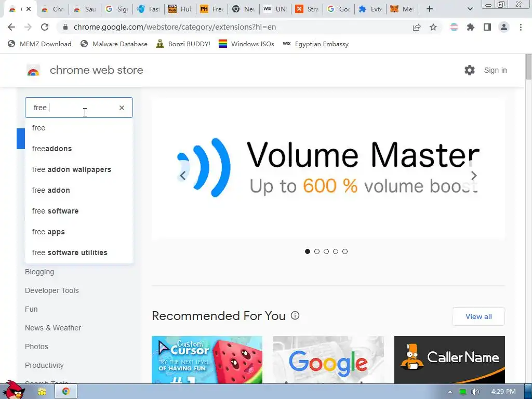Screen dimensions: 532x399
Task: Open Developer Tools category
Action: pos(51,291)
